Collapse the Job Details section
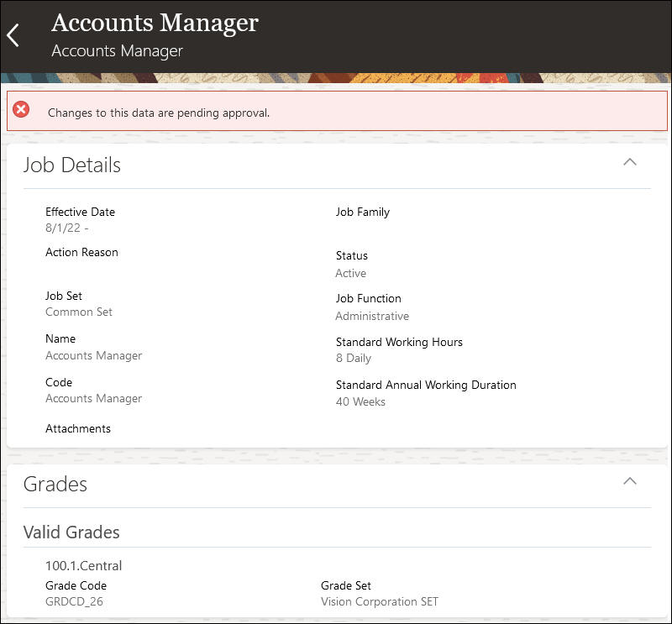Viewport: 672px width, 624px height. [x=629, y=162]
